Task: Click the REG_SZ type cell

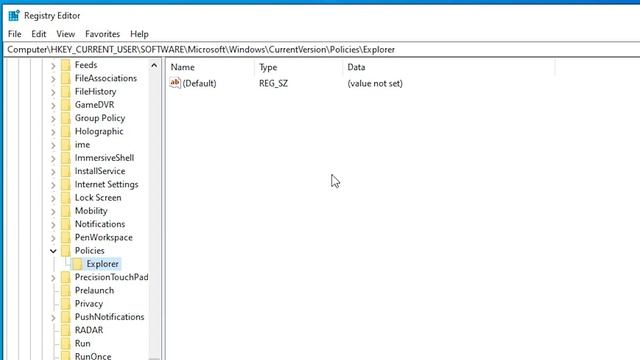Action: [x=273, y=83]
